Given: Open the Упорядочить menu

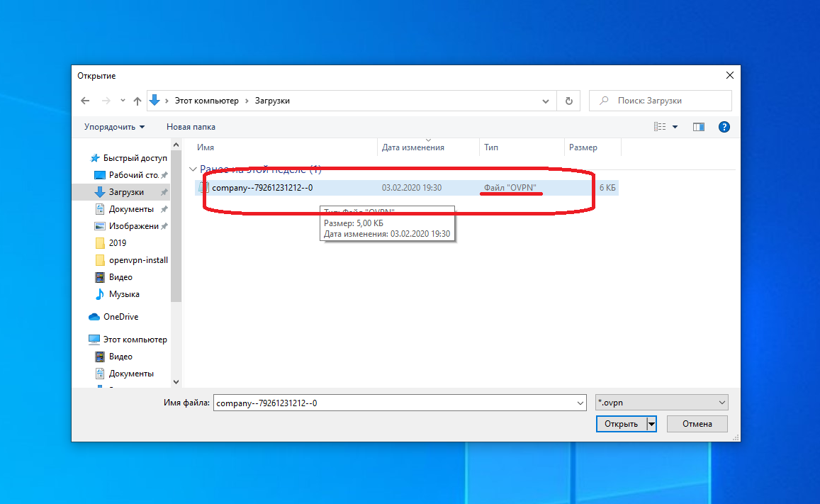Looking at the screenshot, I should [x=114, y=127].
